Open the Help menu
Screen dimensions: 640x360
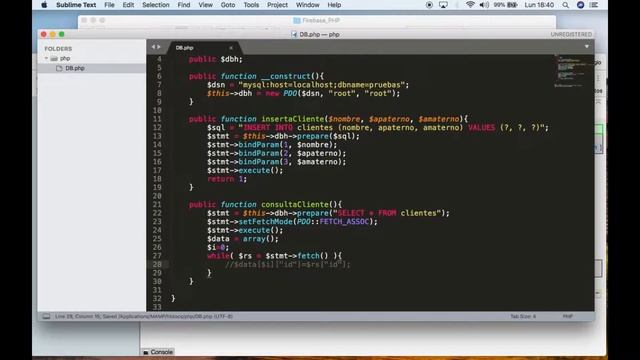pos(334,5)
